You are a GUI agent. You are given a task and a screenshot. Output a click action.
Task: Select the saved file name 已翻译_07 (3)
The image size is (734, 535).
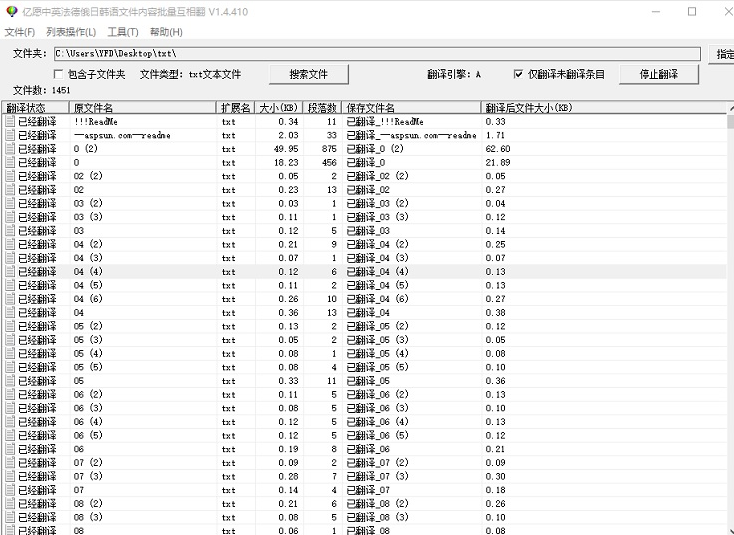click(377, 476)
